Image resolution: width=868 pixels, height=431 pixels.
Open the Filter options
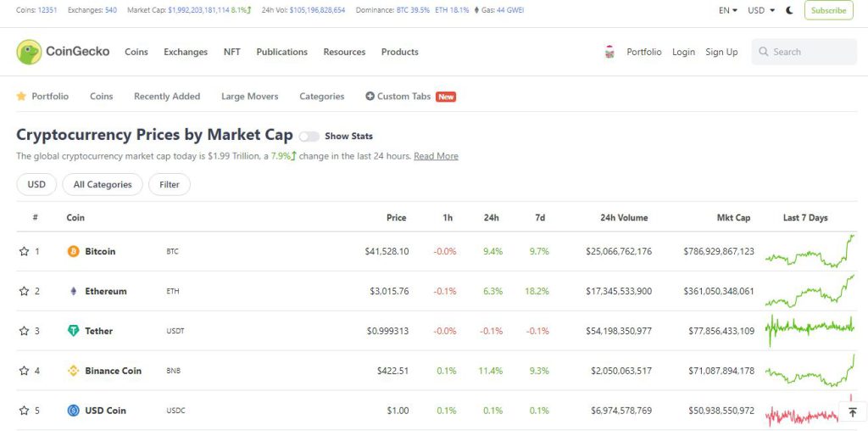(170, 184)
